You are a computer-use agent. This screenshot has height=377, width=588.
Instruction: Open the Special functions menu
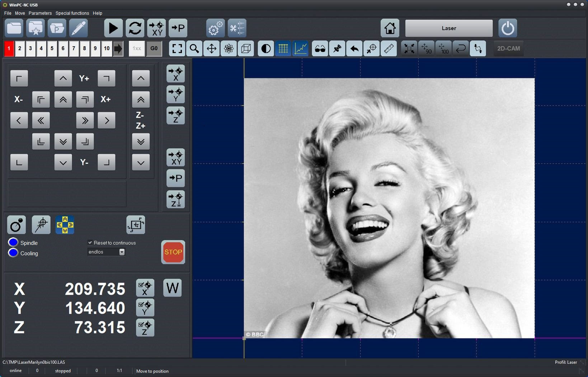(x=72, y=13)
